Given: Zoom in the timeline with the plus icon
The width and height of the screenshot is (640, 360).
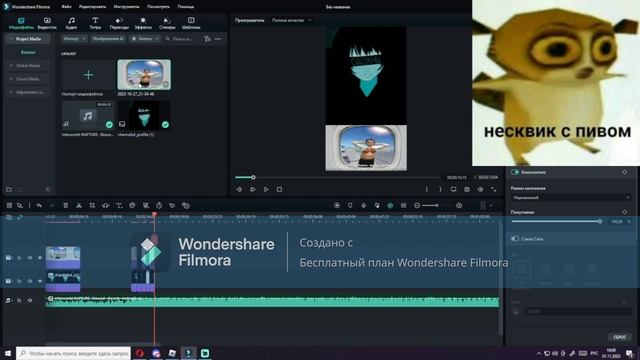Looking at the screenshot, I should tap(459, 205).
